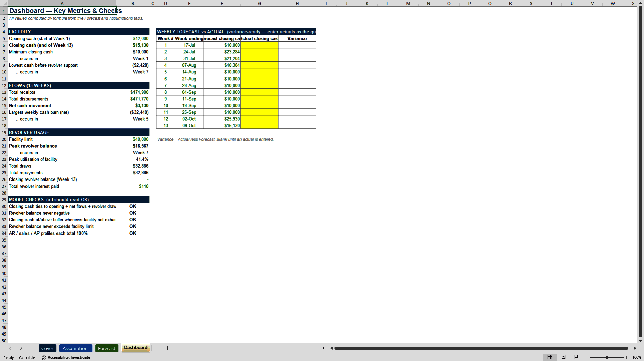Screen dimensions: 644x361
Task: Select the REVOLVER USAGE header cell
Action: (62, 132)
